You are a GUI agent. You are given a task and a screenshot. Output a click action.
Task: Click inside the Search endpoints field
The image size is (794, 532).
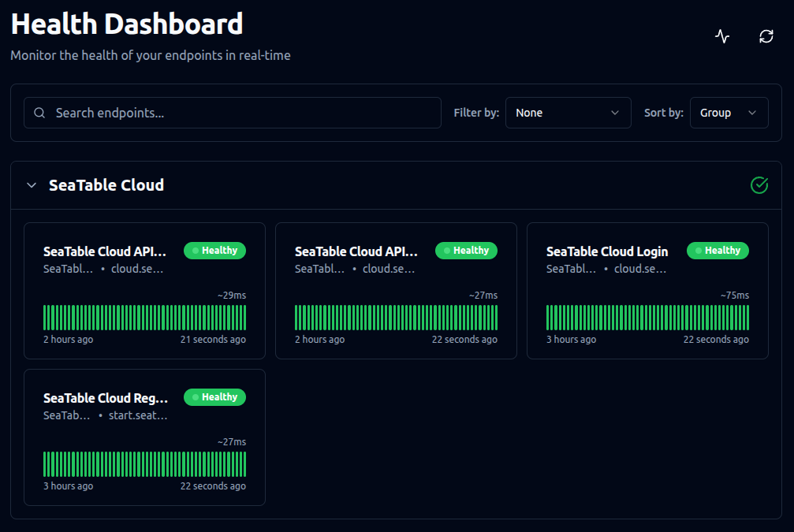coord(237,113)
